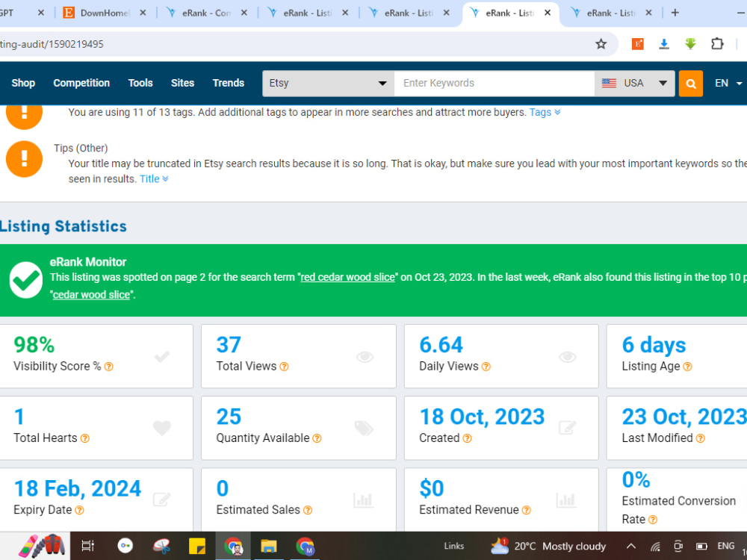The width and height of the screenshot is (747, 560).
Task: Open the help icon beside Estimated Revenue
Action: [x=527, y=510]
